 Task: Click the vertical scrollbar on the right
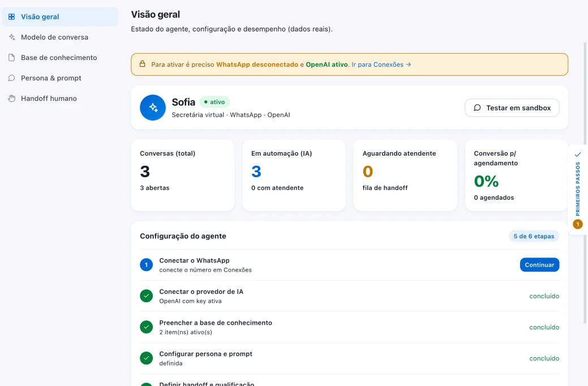(x=585, y=182)
